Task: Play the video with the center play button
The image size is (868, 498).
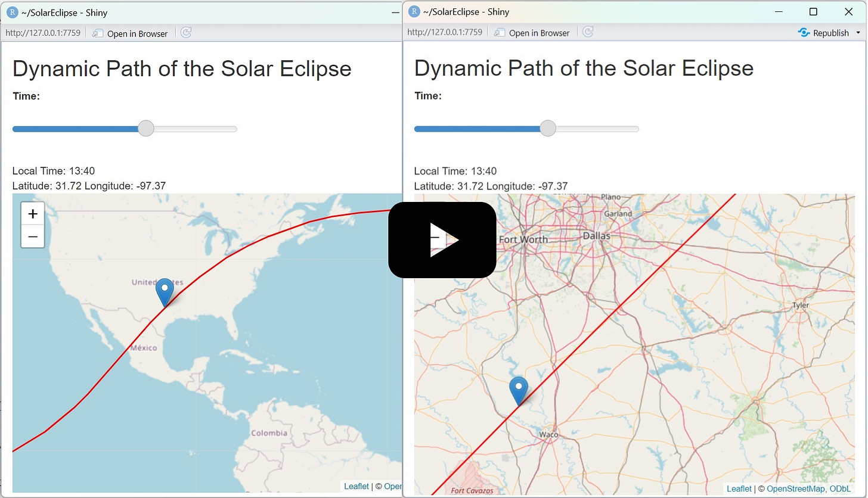Action: [442, 239]
